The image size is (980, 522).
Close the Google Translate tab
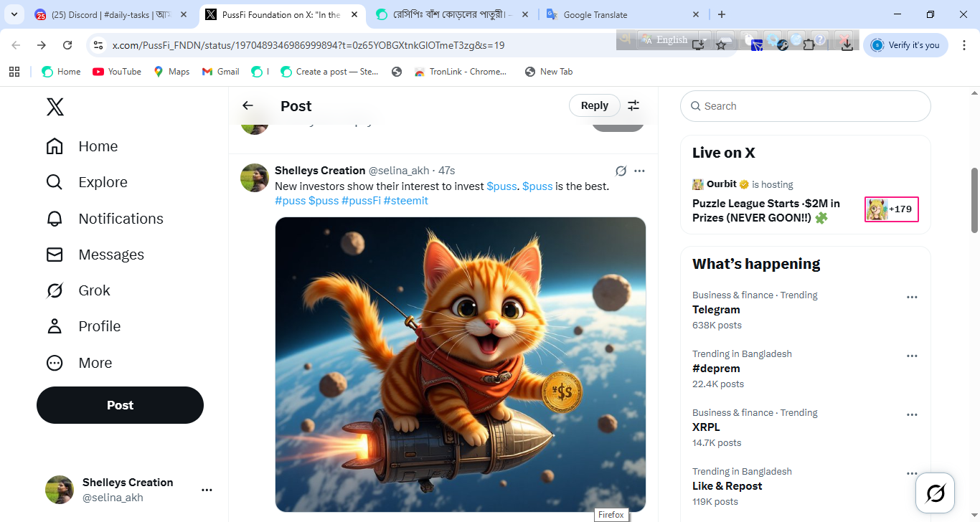click(x=695, y=14)
